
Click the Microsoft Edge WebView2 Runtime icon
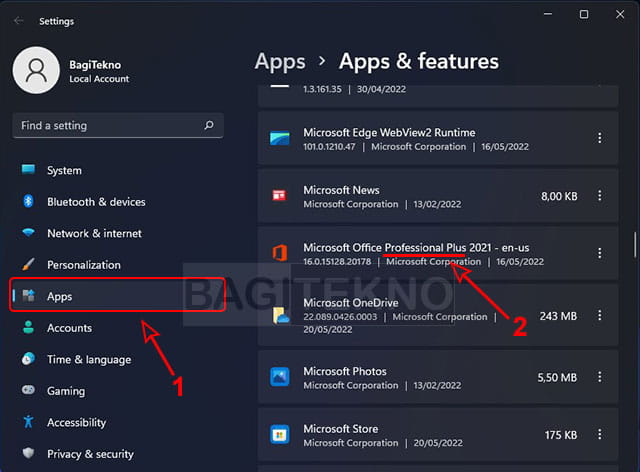coord(280,138)
